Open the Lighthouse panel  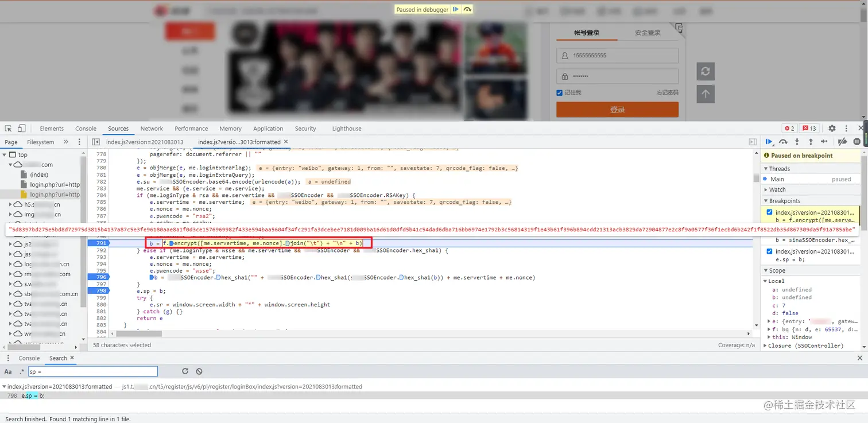coord(347,129)
